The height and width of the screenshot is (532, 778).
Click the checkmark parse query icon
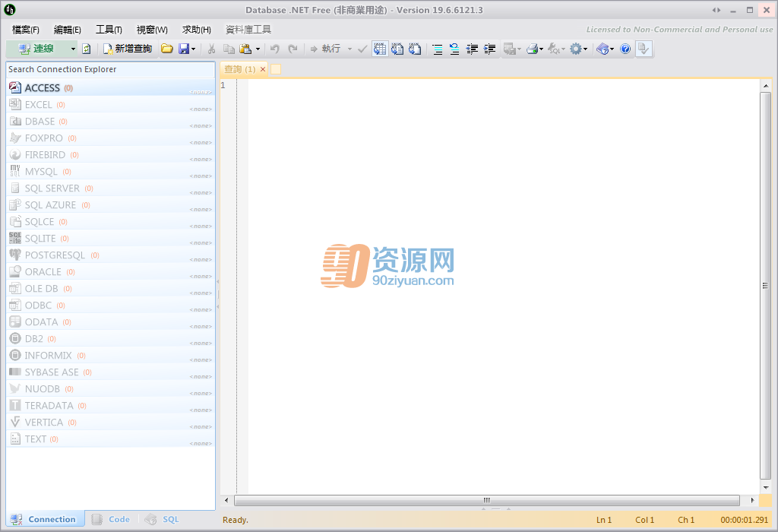click(362, 49)
